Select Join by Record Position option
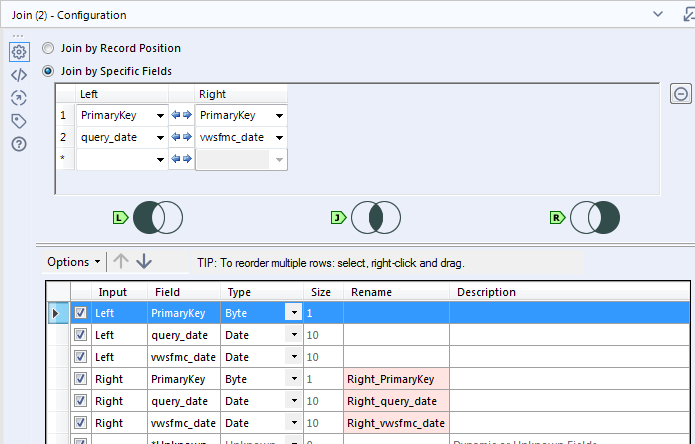The image size is (695, 444). coord(48,48)
